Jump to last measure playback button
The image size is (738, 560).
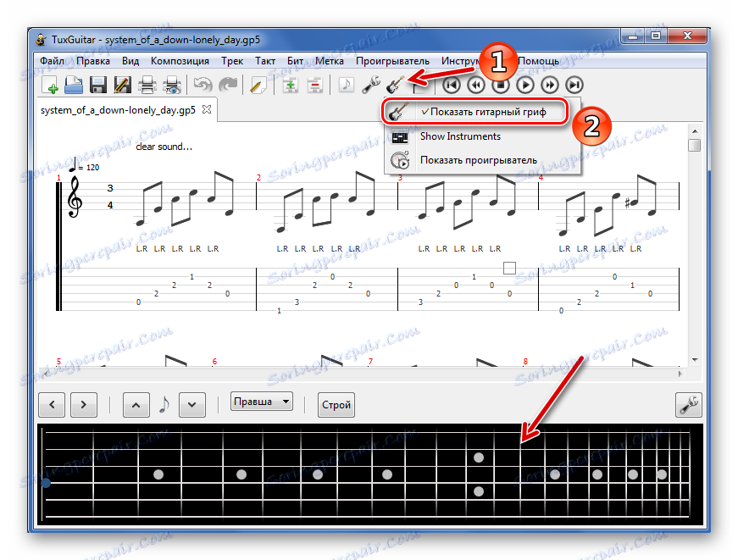click(574, 86)
